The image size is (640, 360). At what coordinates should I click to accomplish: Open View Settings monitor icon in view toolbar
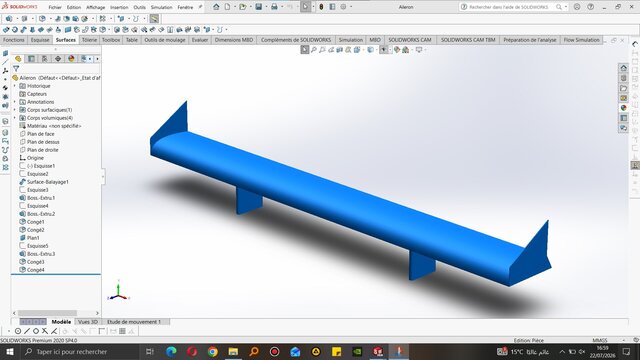[x=419, y=50]
